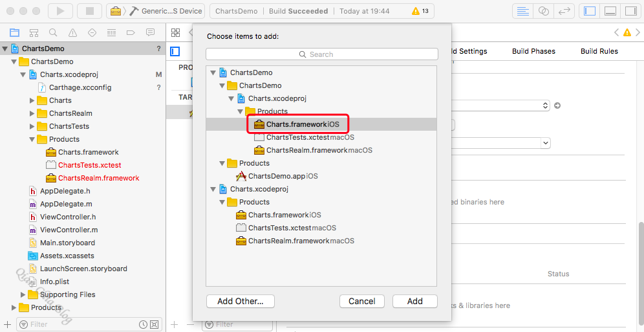Click the Run (play) button
This screenshot has height=332, width=644.
[60, 11]
